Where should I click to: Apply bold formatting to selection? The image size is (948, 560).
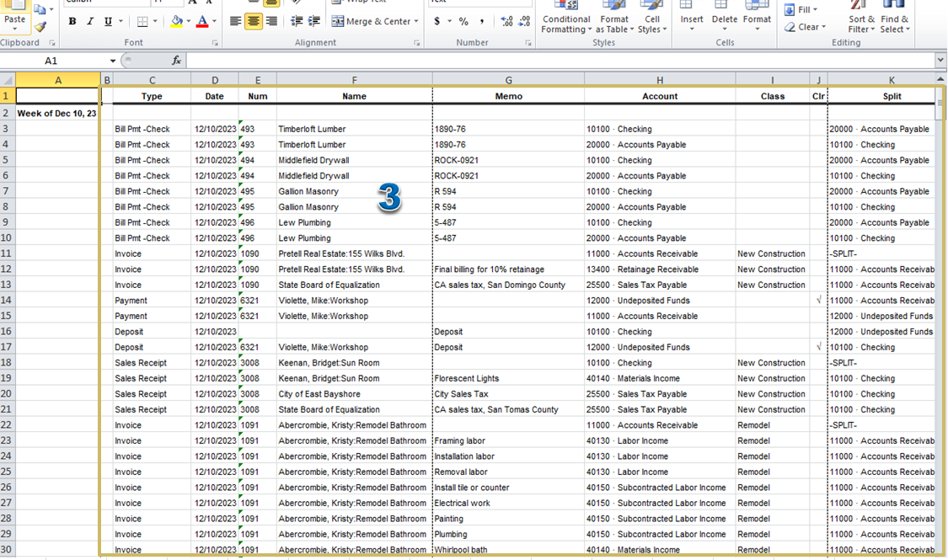(72, 21)
